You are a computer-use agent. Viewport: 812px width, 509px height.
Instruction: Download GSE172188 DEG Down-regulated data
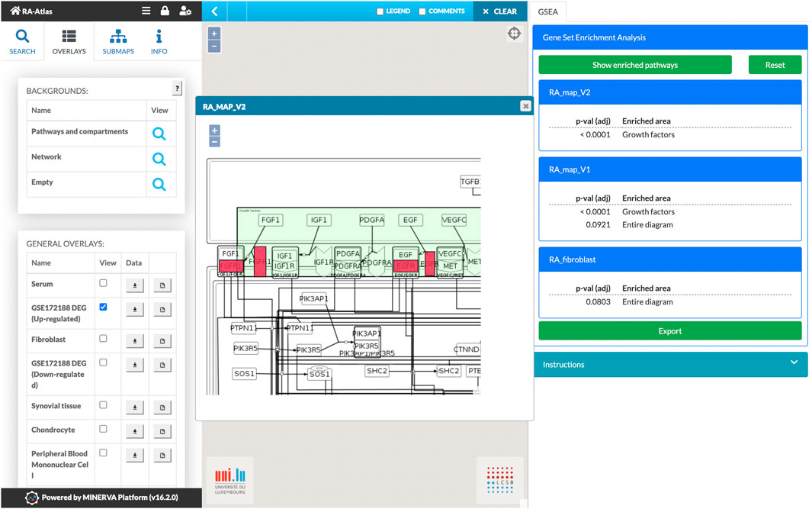135,365
